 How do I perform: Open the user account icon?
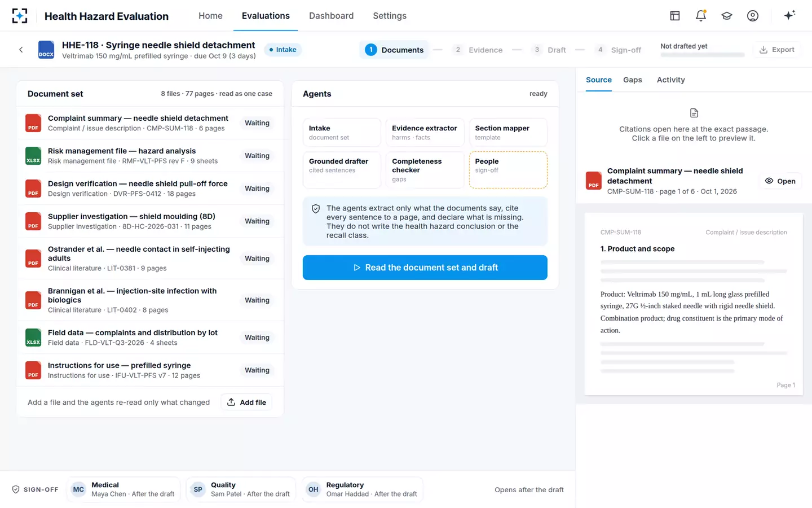click(x=753, y=16)
